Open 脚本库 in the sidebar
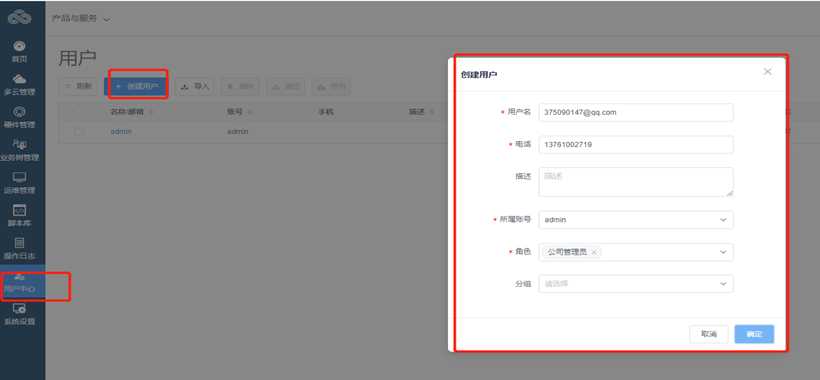Screen dimensions: 820x380 [x=20, y=216]
